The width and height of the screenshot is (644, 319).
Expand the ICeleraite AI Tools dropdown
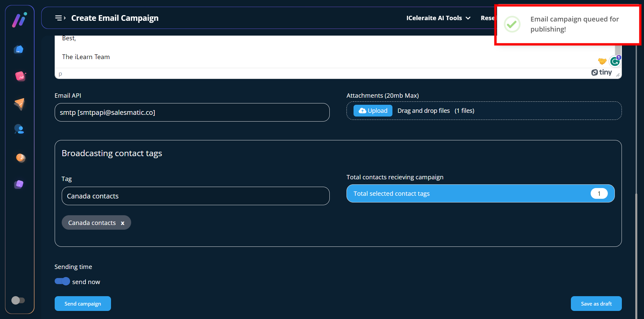[x=438, y=18]
